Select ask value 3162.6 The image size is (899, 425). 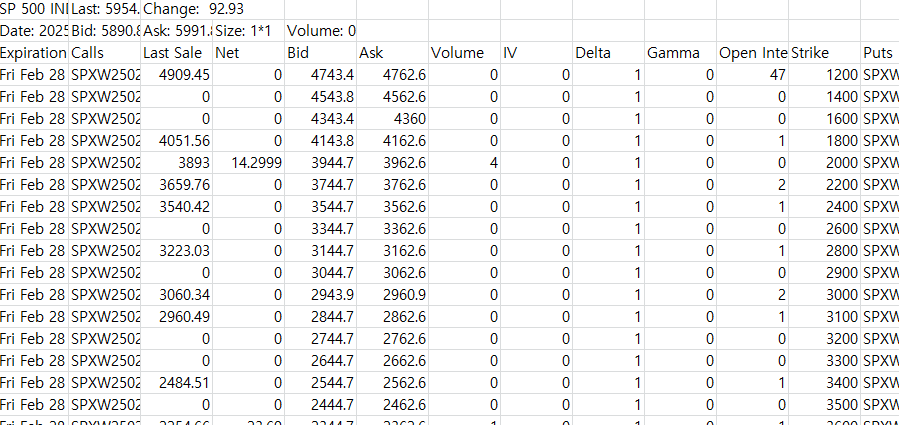pos(392,251)
